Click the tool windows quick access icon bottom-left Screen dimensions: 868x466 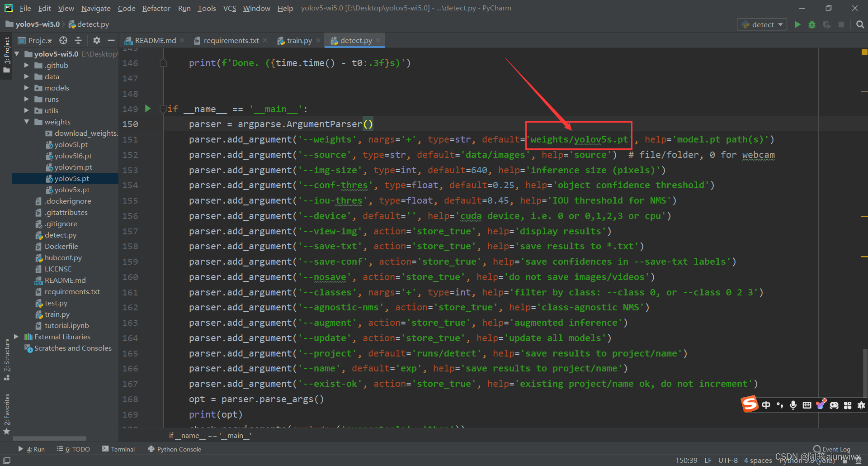pyautogui.click(x=7, y=460)
